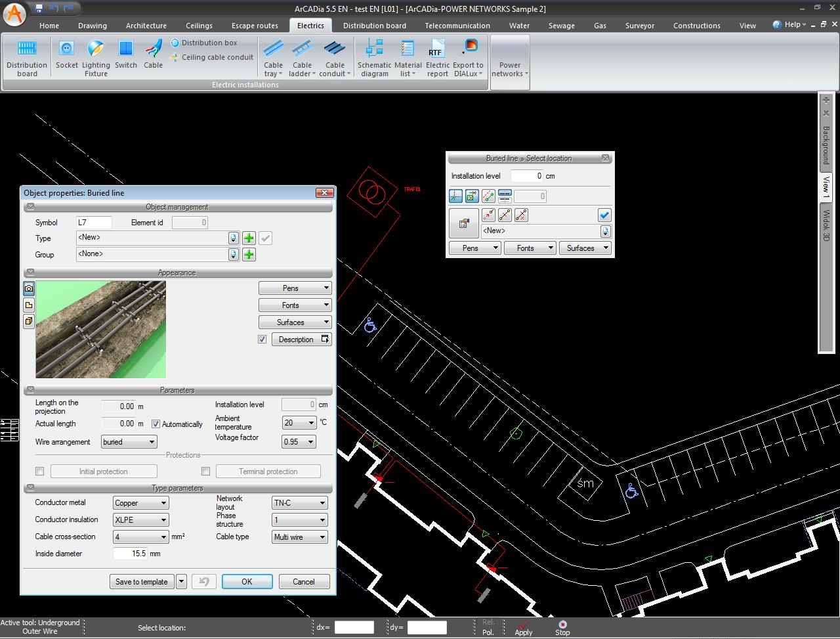The height and width of the screenshot is (639, 840).
Task: Click the Save to template button
Action: pos(141,582)
